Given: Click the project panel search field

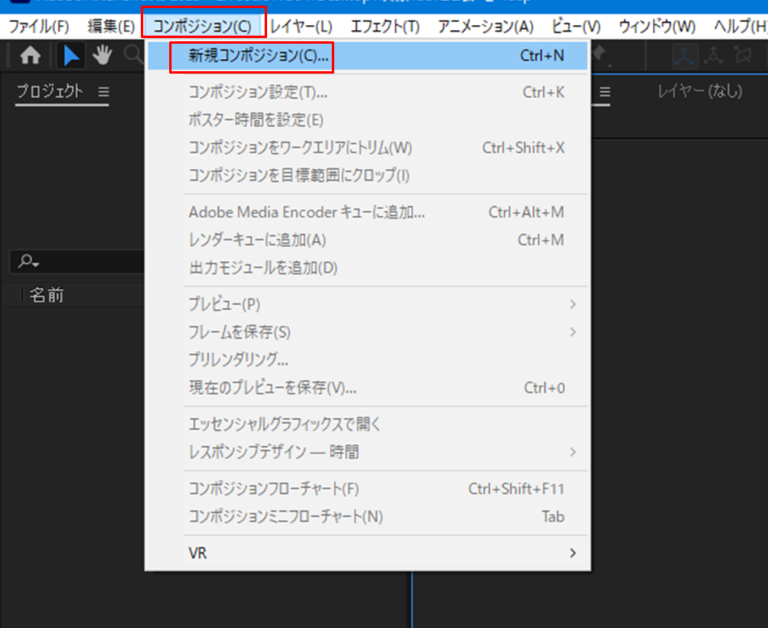Looking at the screenshot, I should click(x=90, y=262).
